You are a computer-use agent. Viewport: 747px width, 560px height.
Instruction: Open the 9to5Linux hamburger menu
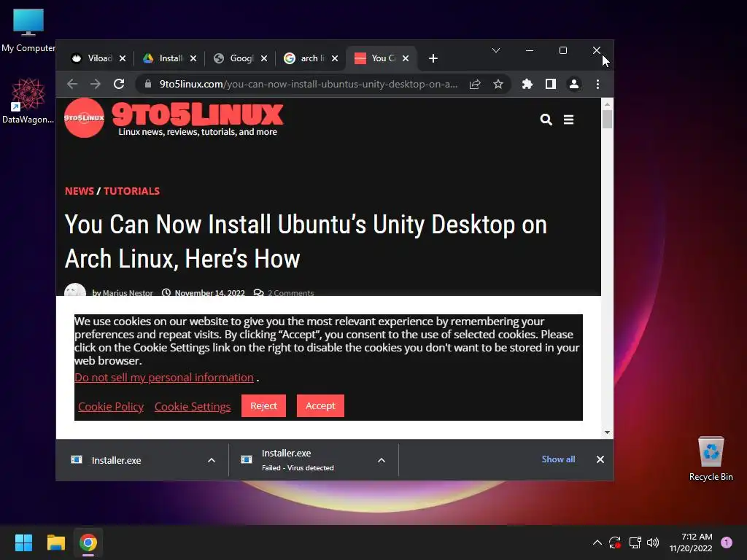(x=568, y=120)
